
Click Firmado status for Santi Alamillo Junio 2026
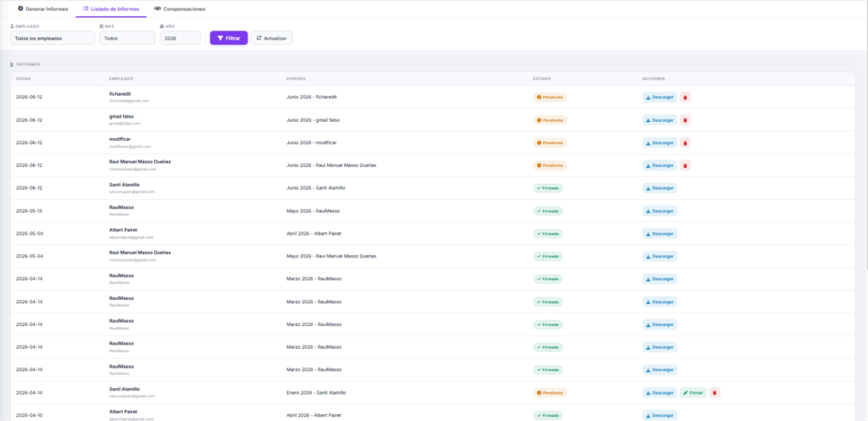click(x=548, y=188)
